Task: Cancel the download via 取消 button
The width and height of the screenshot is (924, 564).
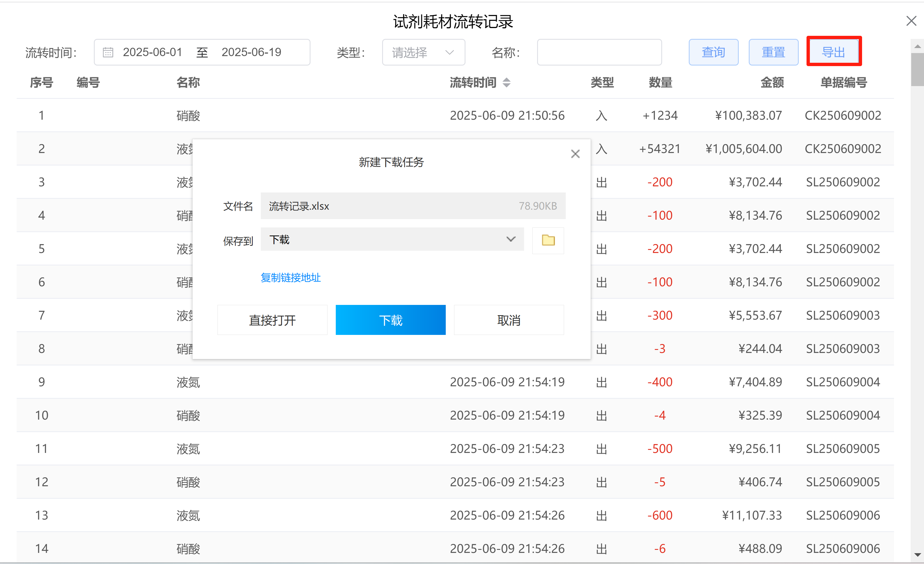Action: pyautogui.click(x=509, y=320)
